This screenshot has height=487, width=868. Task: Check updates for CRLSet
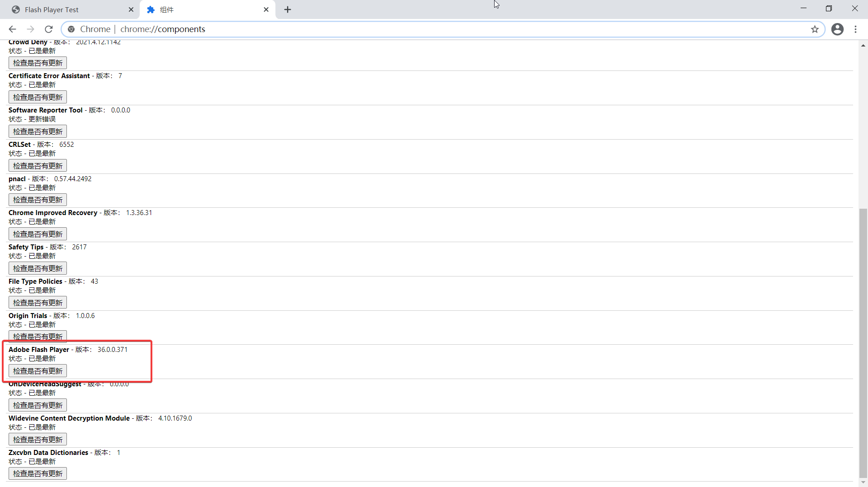(38, 166)
